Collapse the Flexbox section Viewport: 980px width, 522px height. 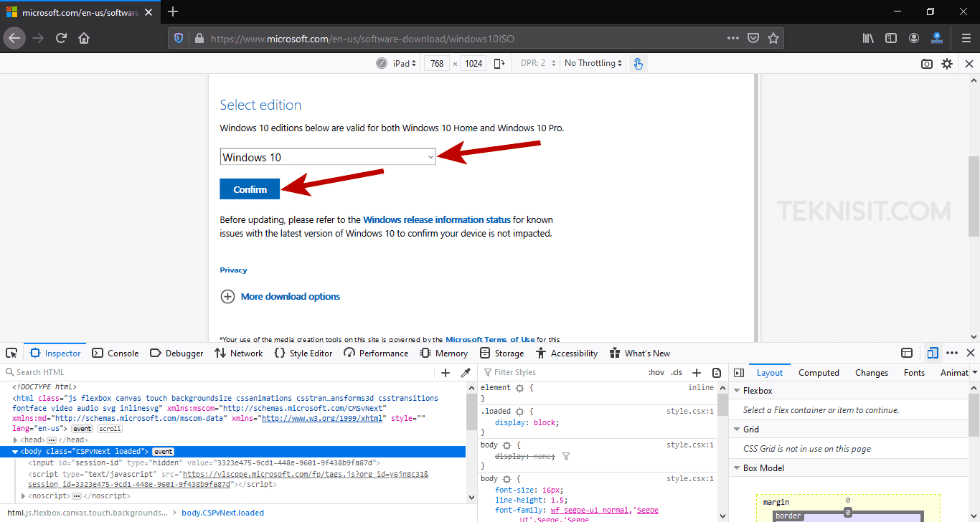pos(736,391)
